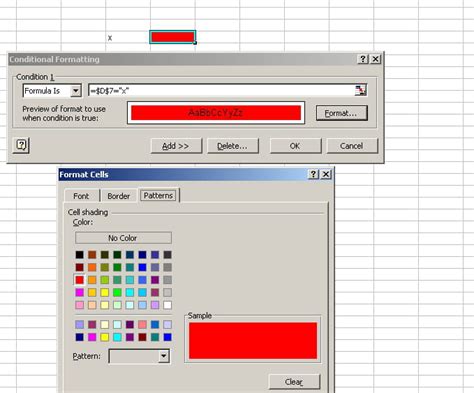This screenshot has height=393, width=474.
Task: Click the Add >> button
Action: coord(176,146)
